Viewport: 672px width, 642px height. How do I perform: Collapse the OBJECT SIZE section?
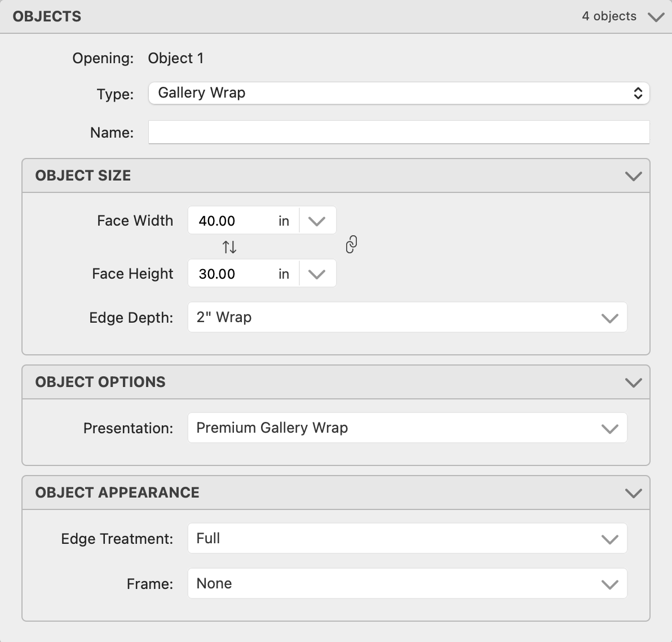tap(633, 176)
